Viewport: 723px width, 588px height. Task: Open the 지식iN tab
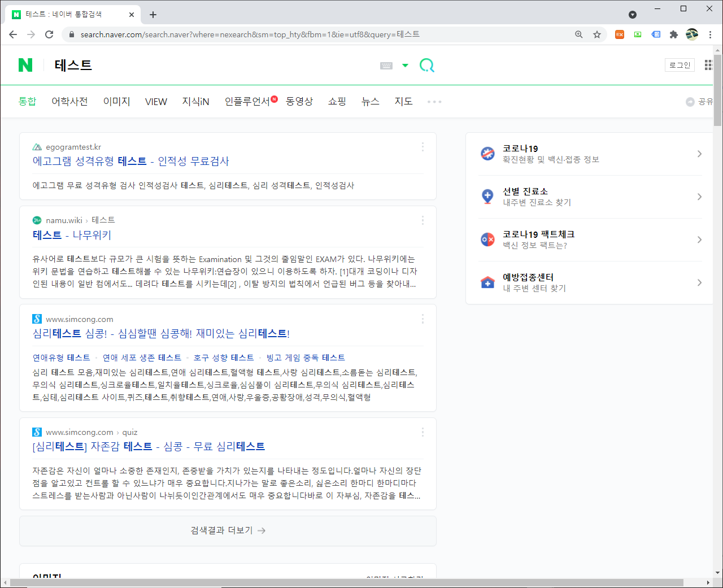pos(195,102)
